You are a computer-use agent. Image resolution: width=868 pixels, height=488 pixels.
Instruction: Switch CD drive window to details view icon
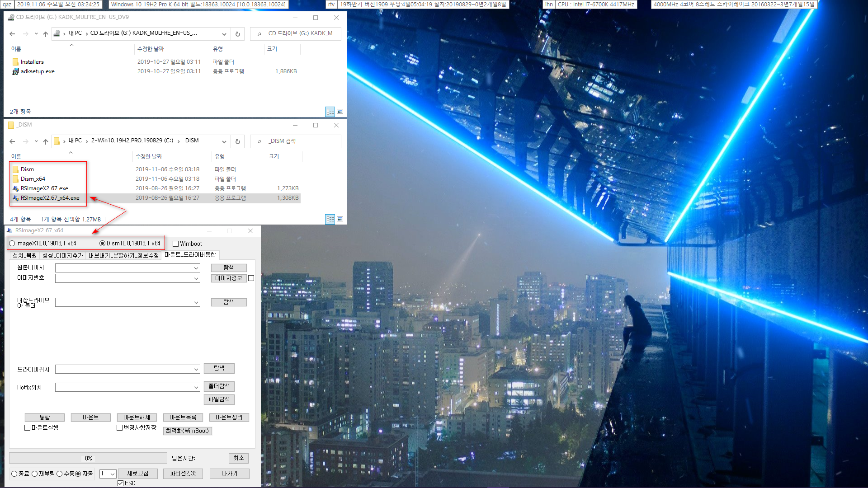330,112
